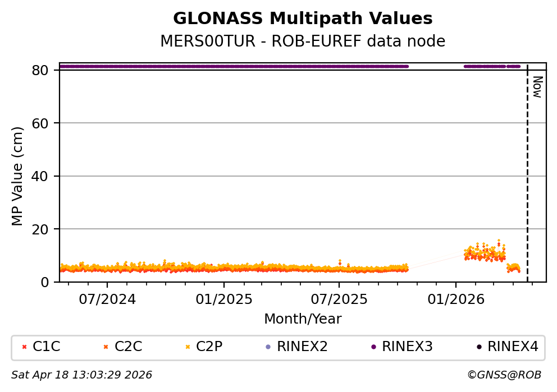Viewport: 557px width, 392px height.
Task: Select the C1C legend label
Action: 47,347
